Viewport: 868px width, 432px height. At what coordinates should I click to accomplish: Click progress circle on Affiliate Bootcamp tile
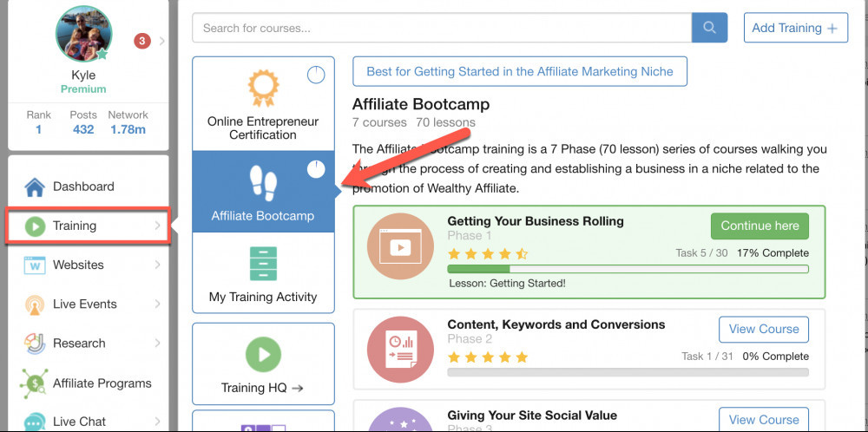tap(316, 169)
